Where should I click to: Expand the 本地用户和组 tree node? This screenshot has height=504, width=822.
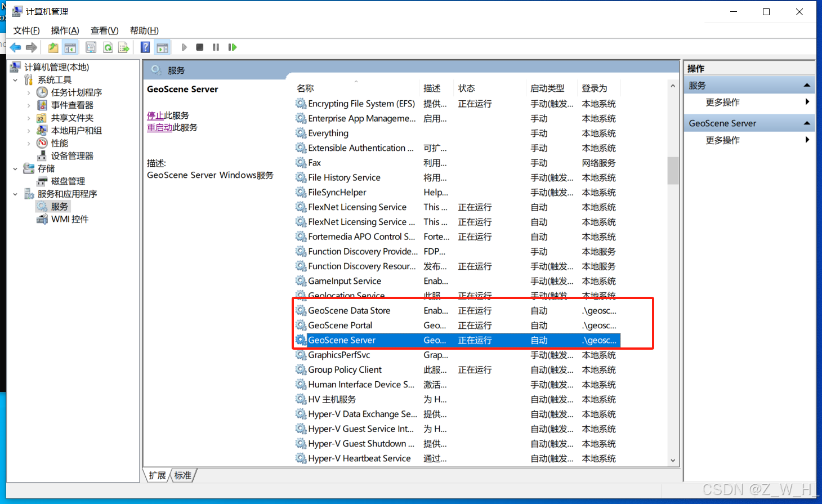click(x=29, y=130)
